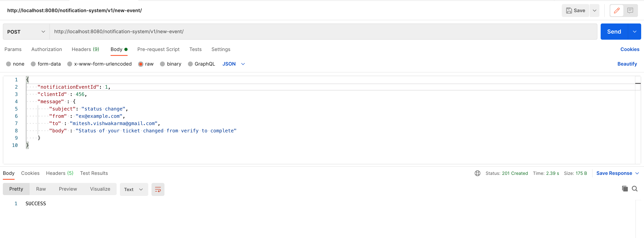
Task: Select the x-www-form-urlencoded radio option
Action: point(70,64)
